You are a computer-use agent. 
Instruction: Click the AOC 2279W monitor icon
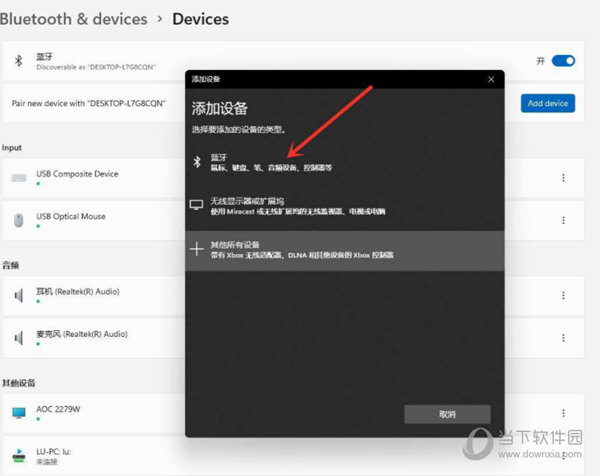(19, 413)
